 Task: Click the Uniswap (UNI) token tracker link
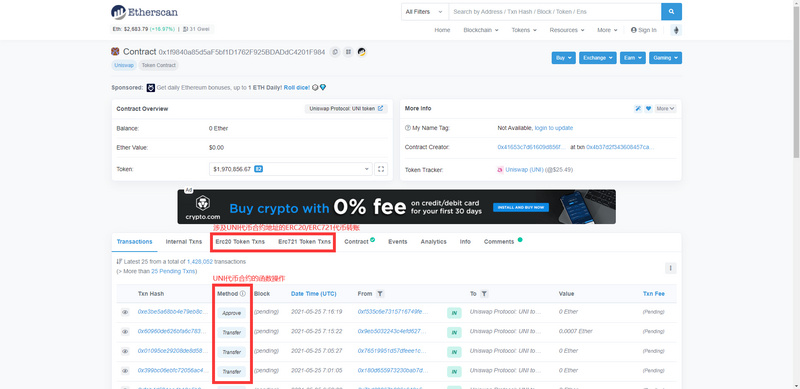(524, 169)
